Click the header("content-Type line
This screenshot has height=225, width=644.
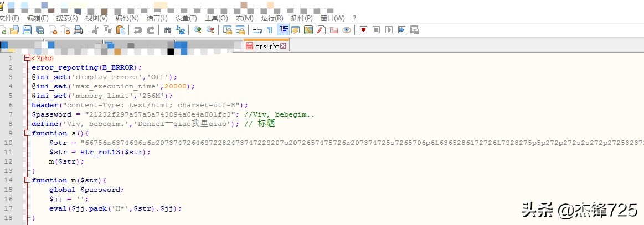pyautogui.click(x=140, y=106)
